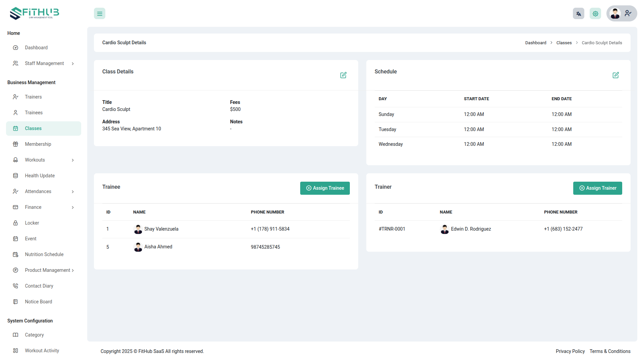
Task: Click the Notice Board icon in sidebar
Action: pos(15,302)
